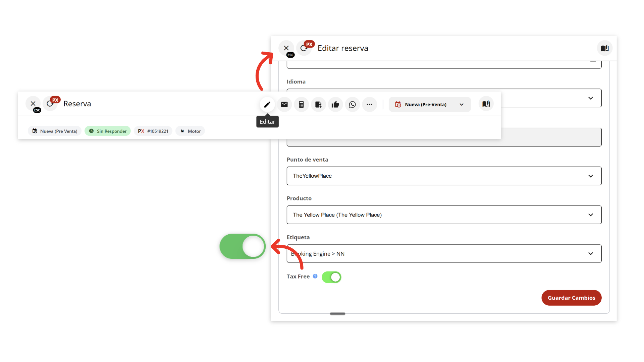
Task: Expand the Producto dropdown
Action: (444, 215)
